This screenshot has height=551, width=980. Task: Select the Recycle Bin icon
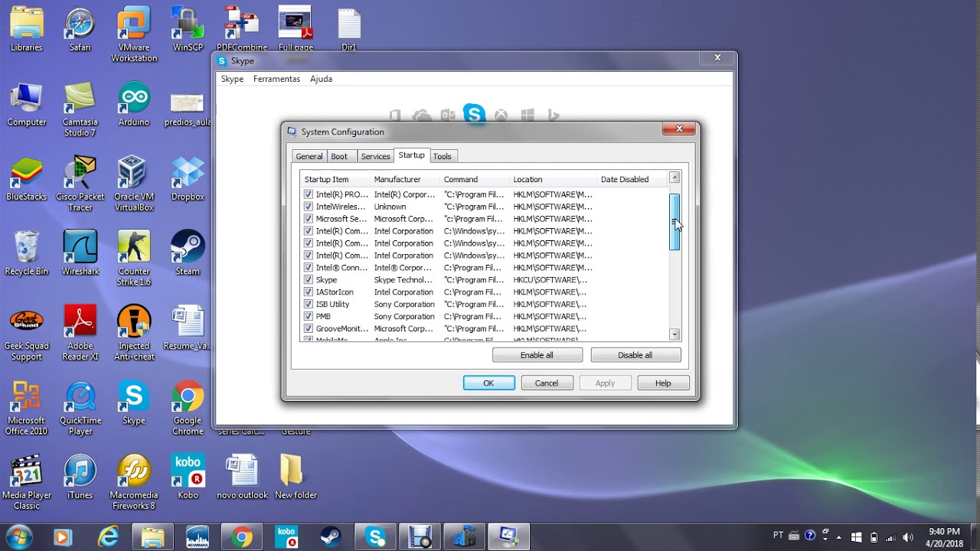26,253
